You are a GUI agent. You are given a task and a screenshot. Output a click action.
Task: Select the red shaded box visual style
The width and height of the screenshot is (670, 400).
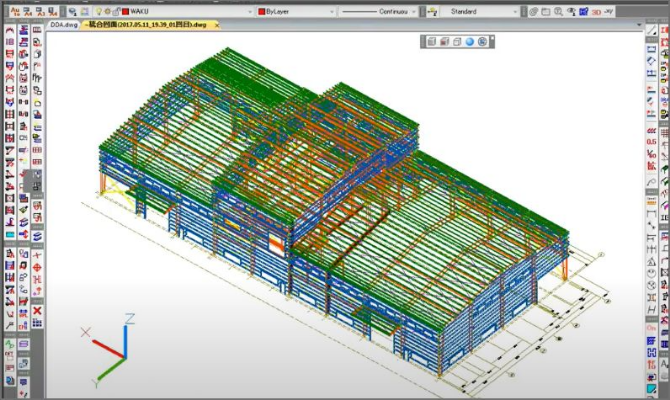click(x=444, y=41)
